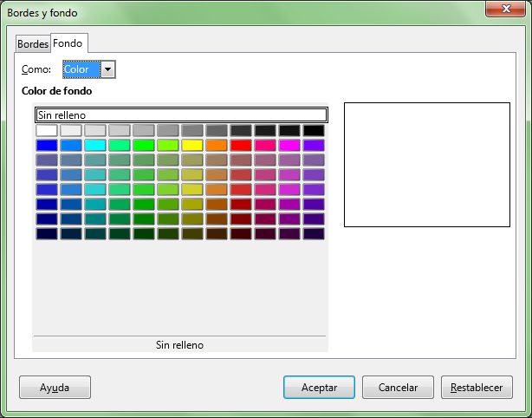Reset settings with the Restablecer button
This screenshot has height=418, width=532.
click(x=477, y=388)
